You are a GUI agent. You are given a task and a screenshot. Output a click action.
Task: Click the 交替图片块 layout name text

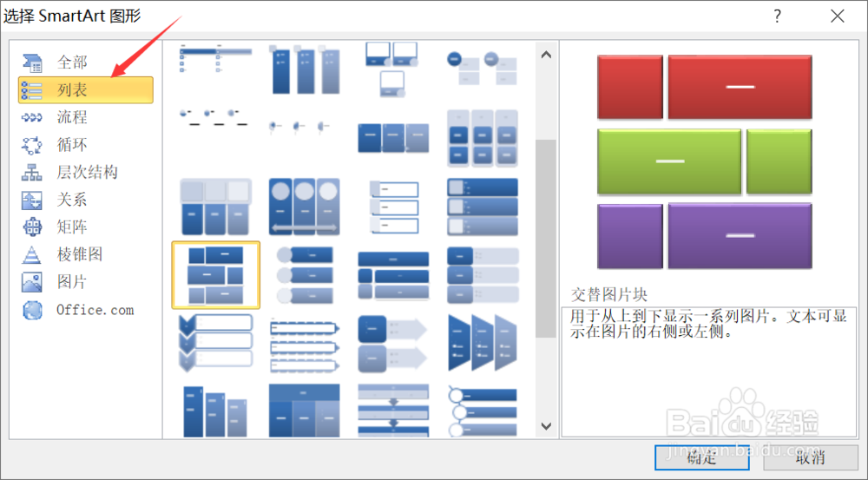[x=609, y=294]
